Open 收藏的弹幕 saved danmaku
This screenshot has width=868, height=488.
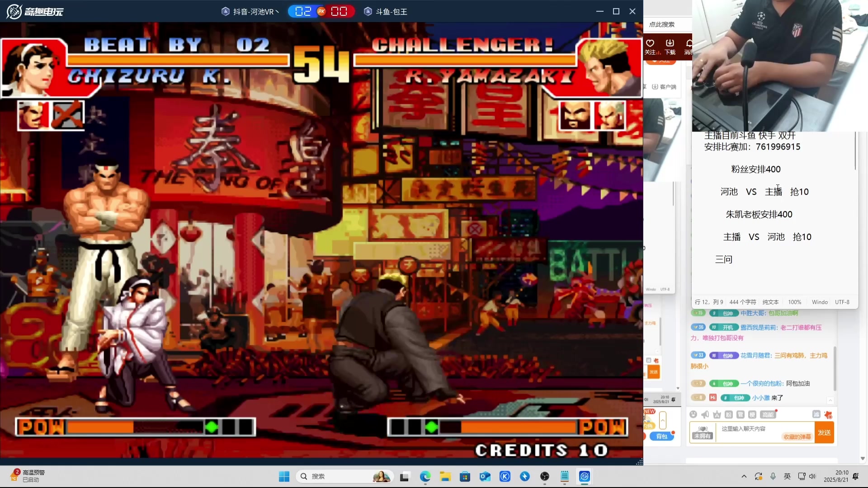[x=797, y=437]
